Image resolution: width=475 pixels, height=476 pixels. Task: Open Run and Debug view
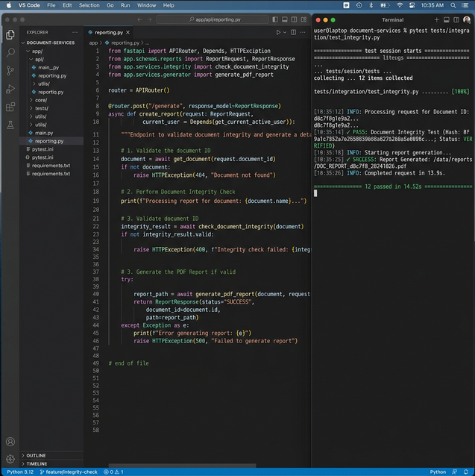(x=10, y=89)
